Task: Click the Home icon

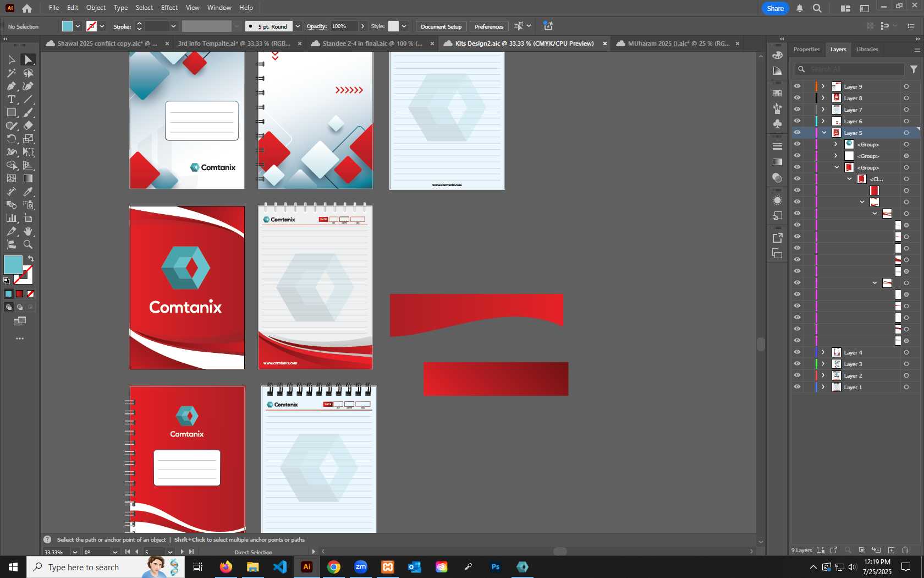Action: pos(27,8)
